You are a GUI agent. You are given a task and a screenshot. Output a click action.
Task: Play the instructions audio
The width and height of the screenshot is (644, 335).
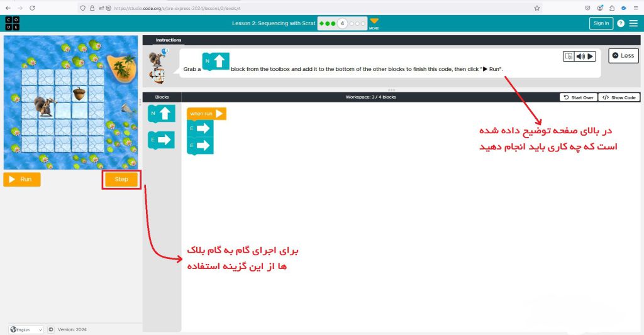click(x=590, y=56)
